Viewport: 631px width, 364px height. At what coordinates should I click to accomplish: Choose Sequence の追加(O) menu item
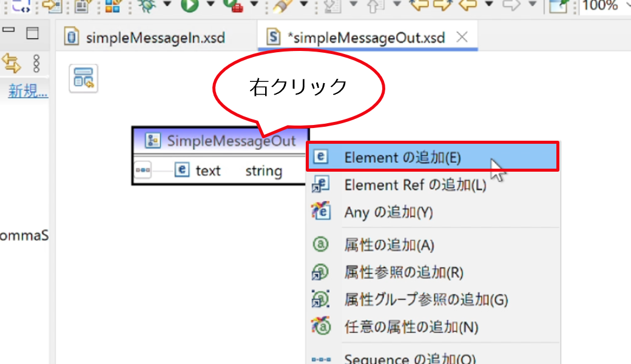point(433,357)
